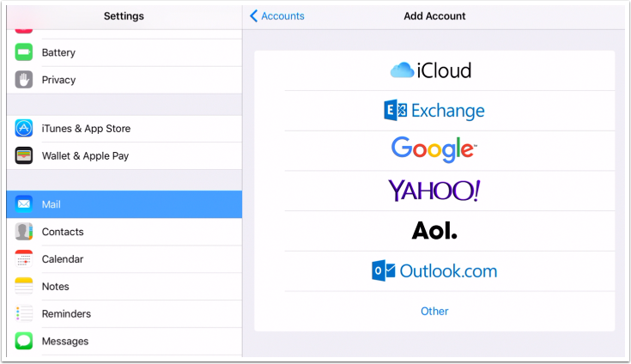Add an Aol. account
631x364 pixels.
pos(434,230)
